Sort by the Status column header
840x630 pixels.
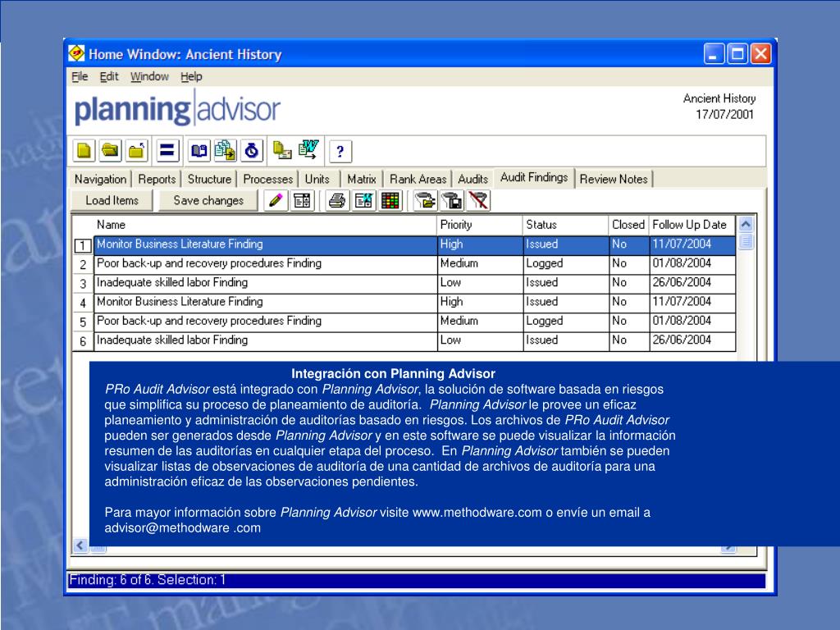pyautogui.click(x=565, y=225)
